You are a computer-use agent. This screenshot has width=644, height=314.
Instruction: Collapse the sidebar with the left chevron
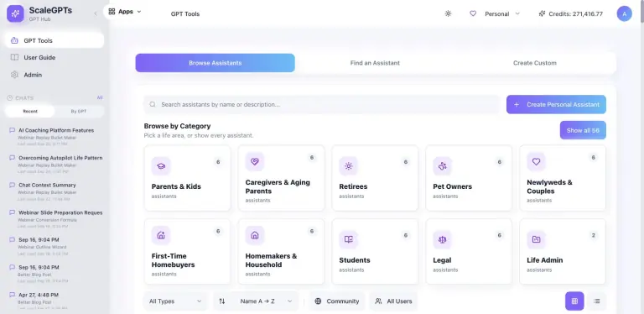tap(96, 13)
